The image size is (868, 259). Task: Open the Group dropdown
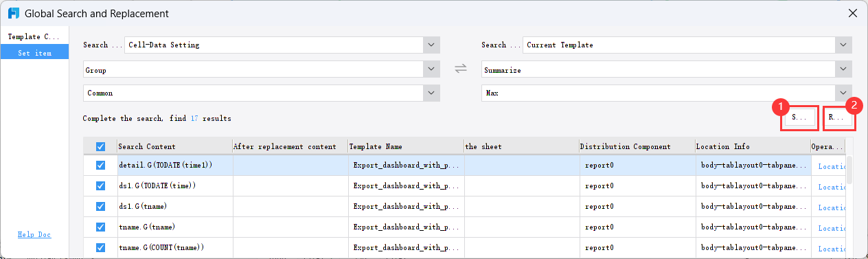(431, 69)
